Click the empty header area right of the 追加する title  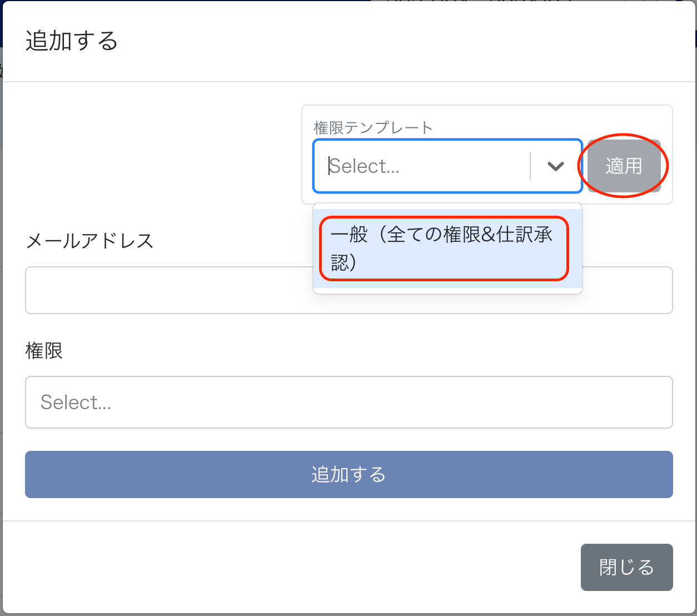tap(389, 41)
